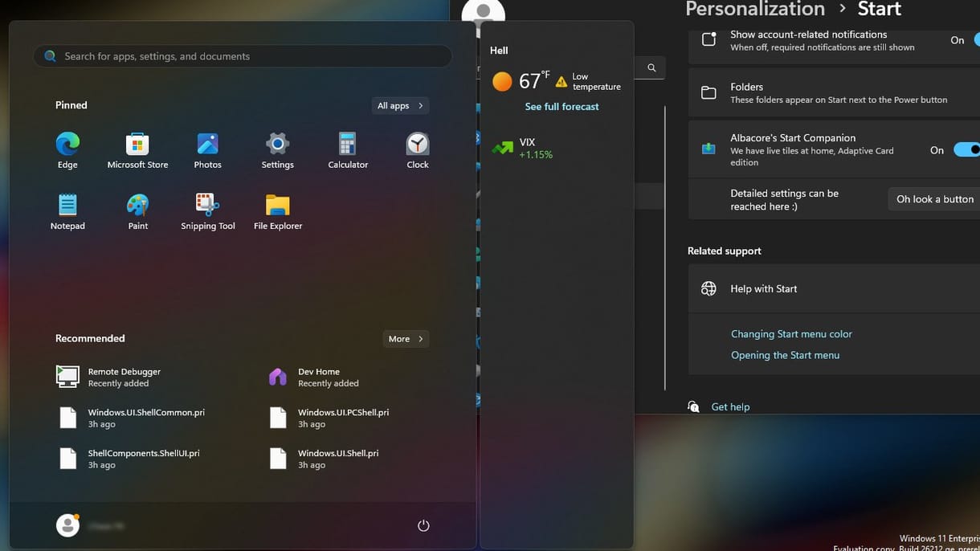Toggle Show account-related notifications switch
Viewport: 980px width, 551px height.
977,40
